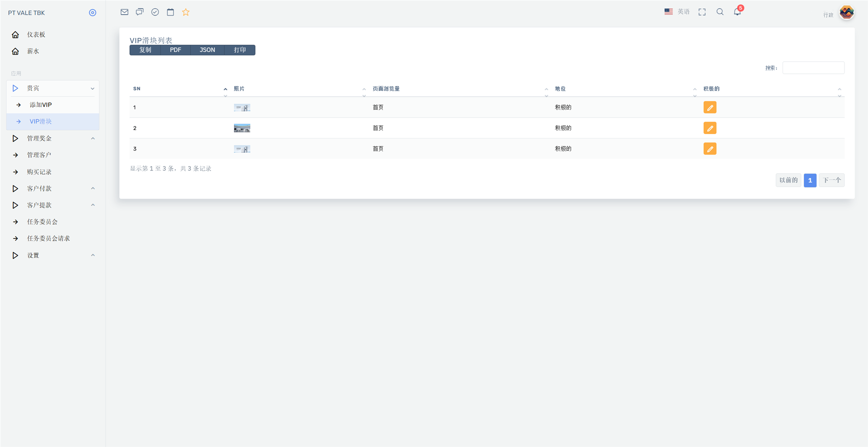Click the yellow star favorites icon
Screen dimensions: 868x447
(x=186, y=12)
